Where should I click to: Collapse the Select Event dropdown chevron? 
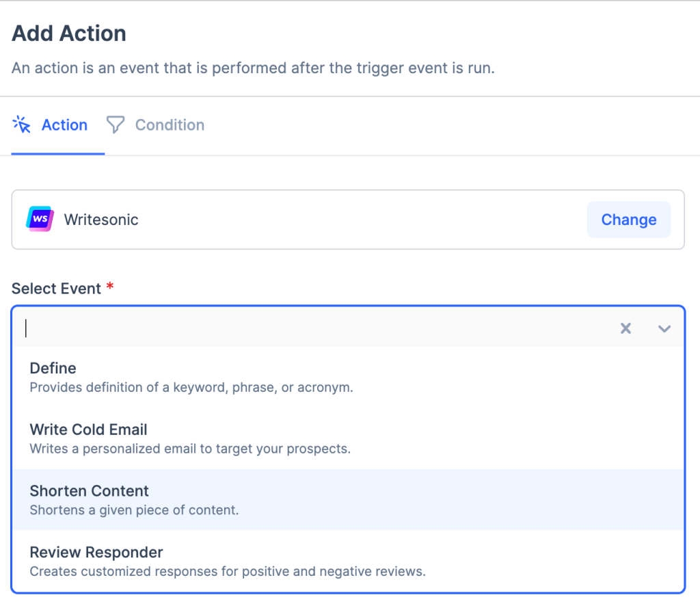click(664, 328)
